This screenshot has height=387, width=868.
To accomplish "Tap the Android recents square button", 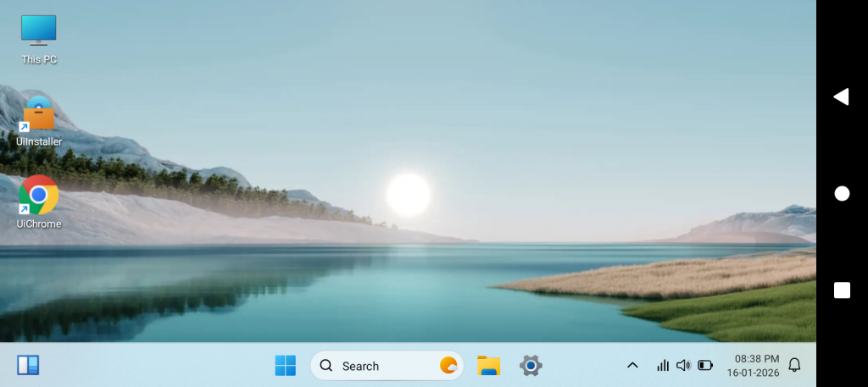I will pos(842,290).
